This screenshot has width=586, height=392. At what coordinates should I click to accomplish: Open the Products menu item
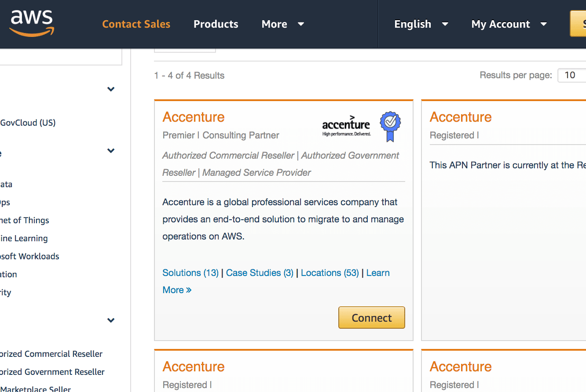point(216,24)
